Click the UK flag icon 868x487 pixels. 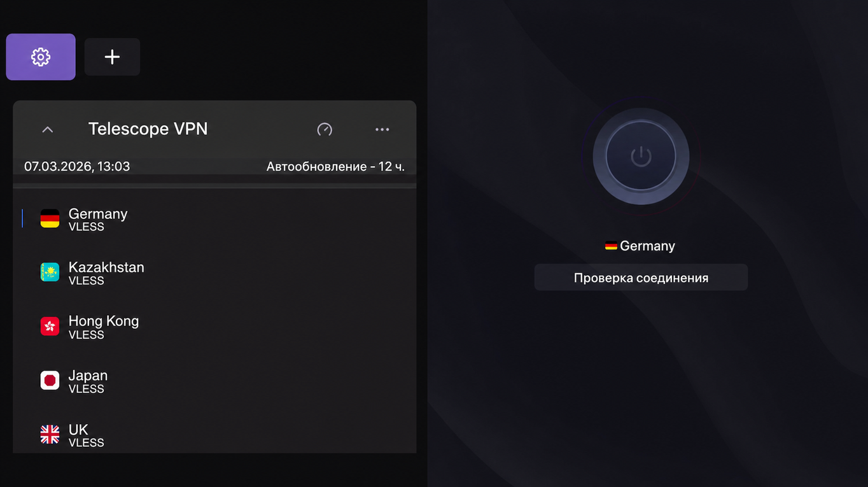[x=50, y=435]
